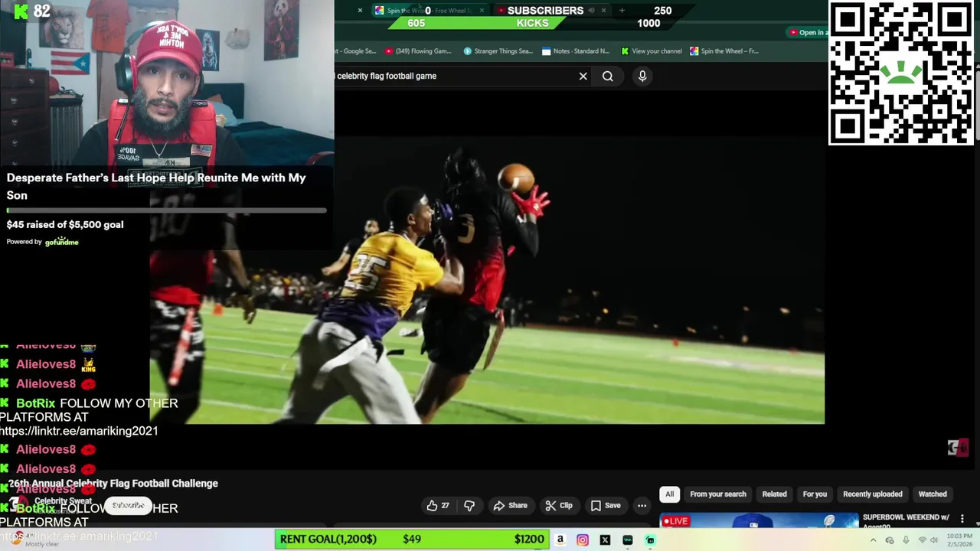Open Amazon from the taskbar
The width and height of the screenshot is (980, 551).
(x=560, y=540)
